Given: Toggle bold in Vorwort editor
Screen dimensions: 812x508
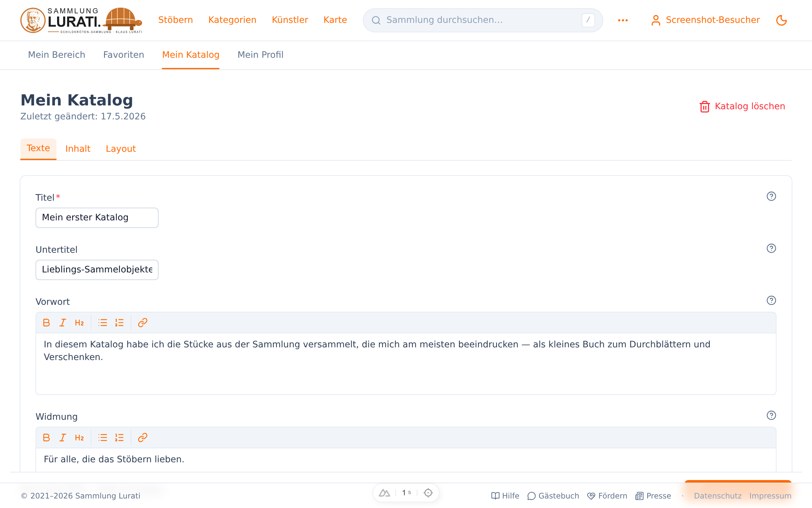Looking at the screenshot, I should [46, 323].
